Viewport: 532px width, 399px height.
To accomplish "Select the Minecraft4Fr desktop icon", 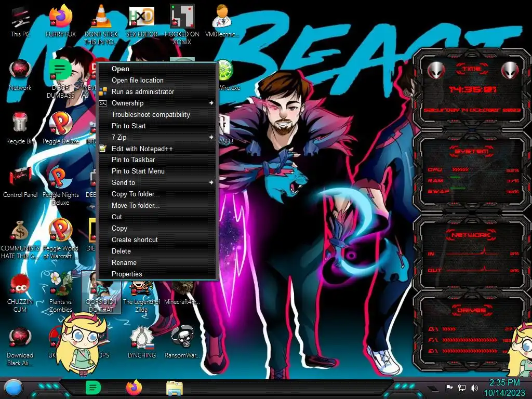I will 182,294.
